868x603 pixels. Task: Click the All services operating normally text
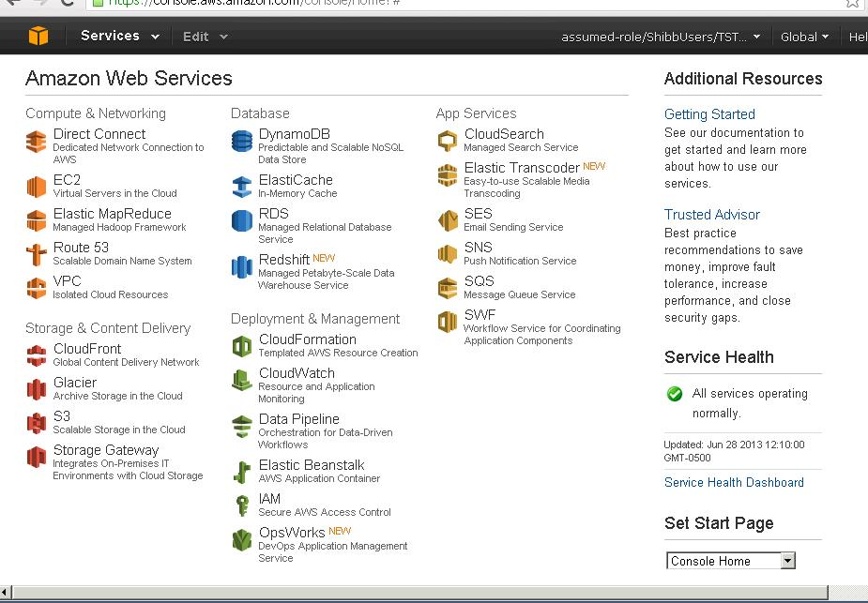point(750,403)
